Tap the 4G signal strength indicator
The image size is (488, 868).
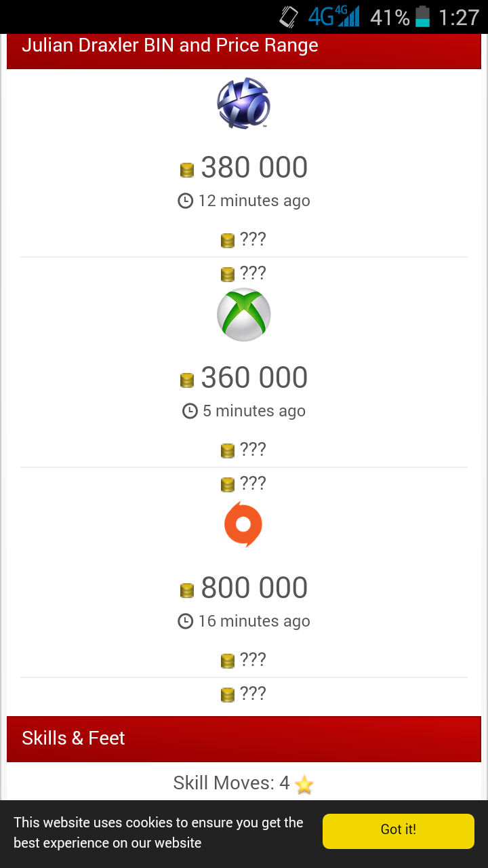click(x=333, y=16)
